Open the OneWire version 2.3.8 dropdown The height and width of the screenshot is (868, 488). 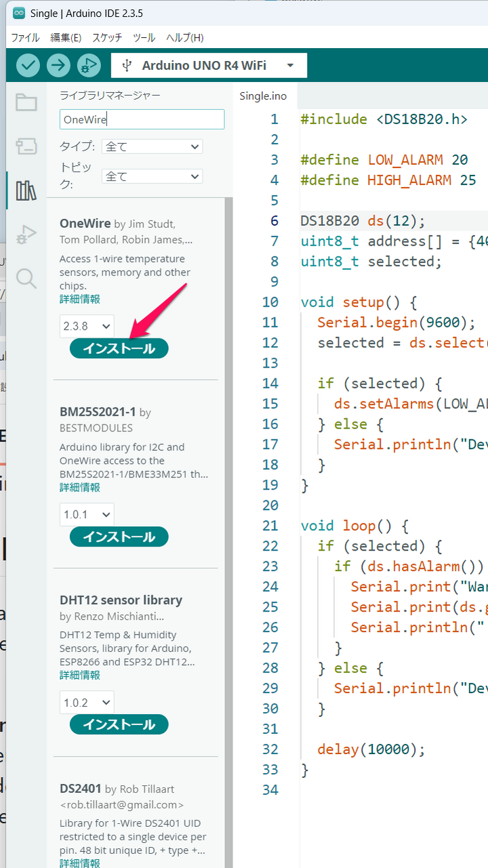click(x=87, y=326)
